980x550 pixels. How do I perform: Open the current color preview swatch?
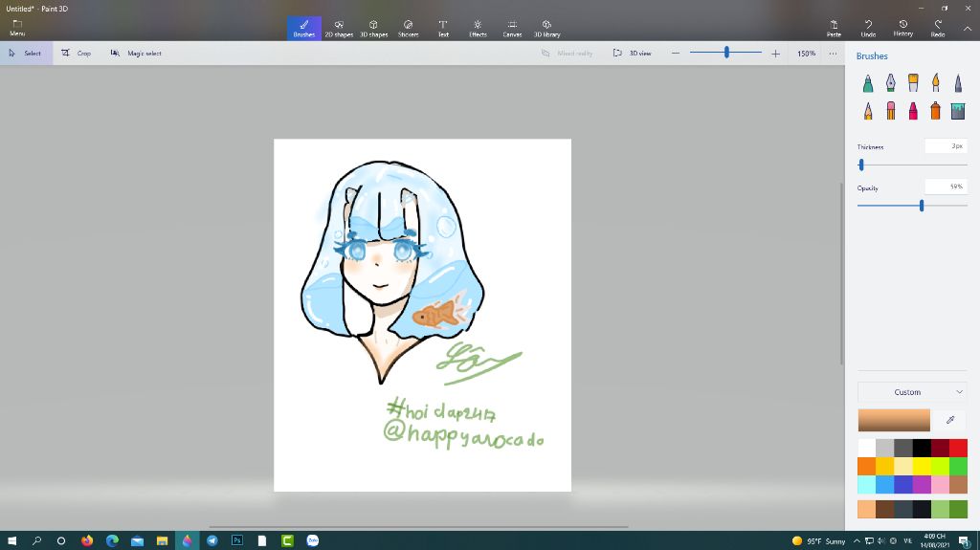(x=894, y=420)
